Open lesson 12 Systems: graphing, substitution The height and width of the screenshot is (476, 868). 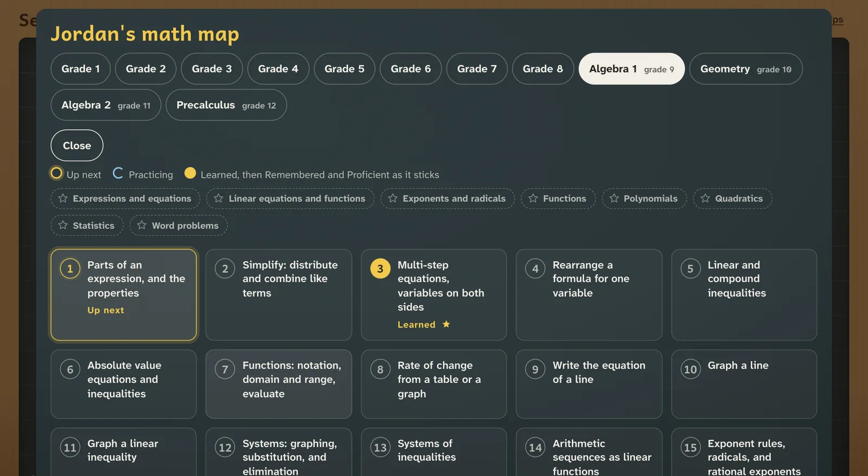pos(279,452)
